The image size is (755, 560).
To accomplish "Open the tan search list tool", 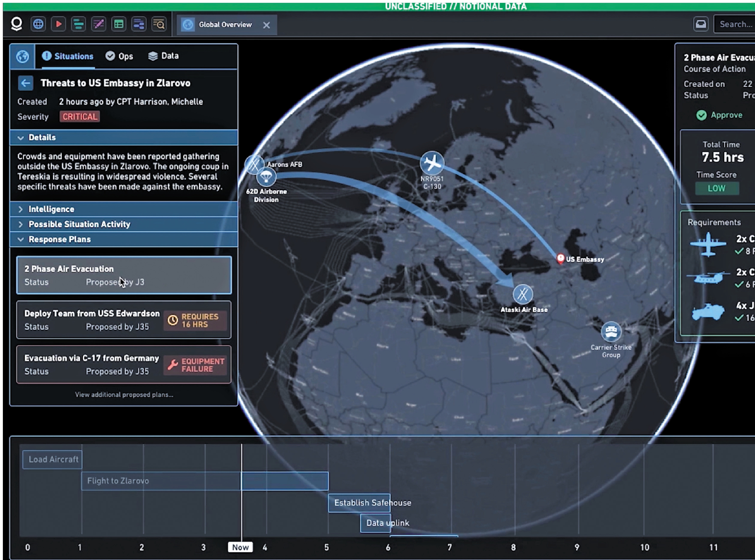I will pos(159,24).
